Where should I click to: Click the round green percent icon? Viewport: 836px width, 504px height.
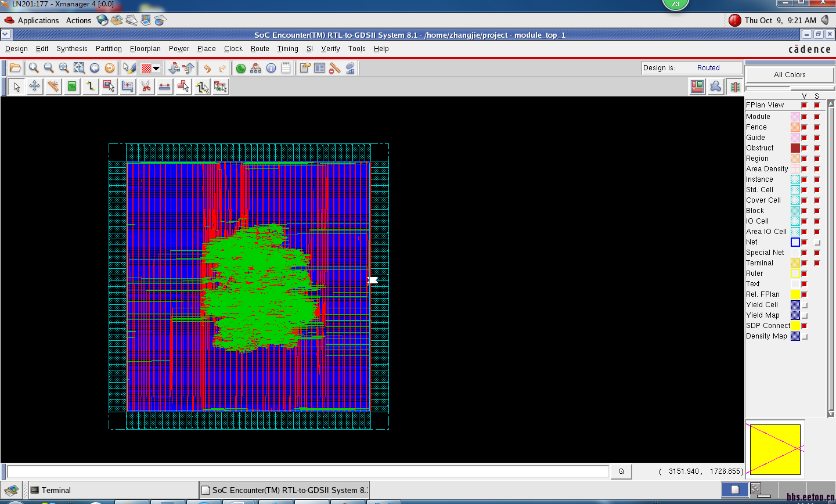click(241, 69)
